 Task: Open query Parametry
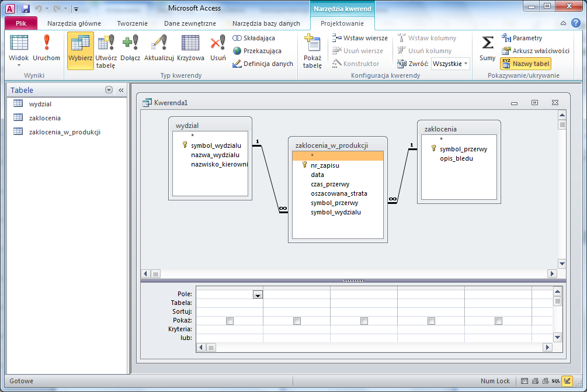522,38
